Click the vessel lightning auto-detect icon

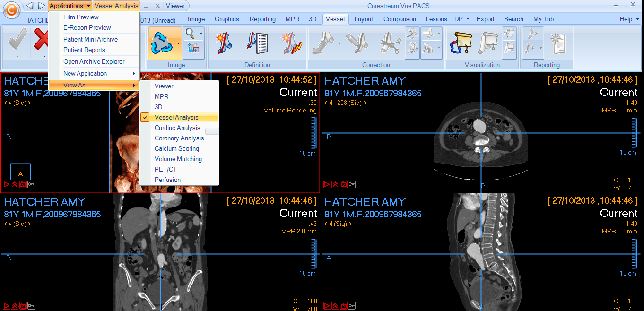(291, 43)
